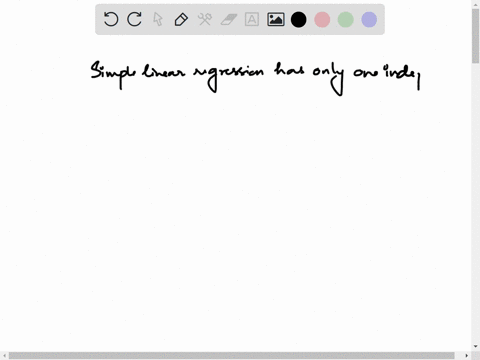Viewport: 480px width, 360px height.
Task: Set pen color to purple
Action: pyautogui.click(x=369, y=19)
